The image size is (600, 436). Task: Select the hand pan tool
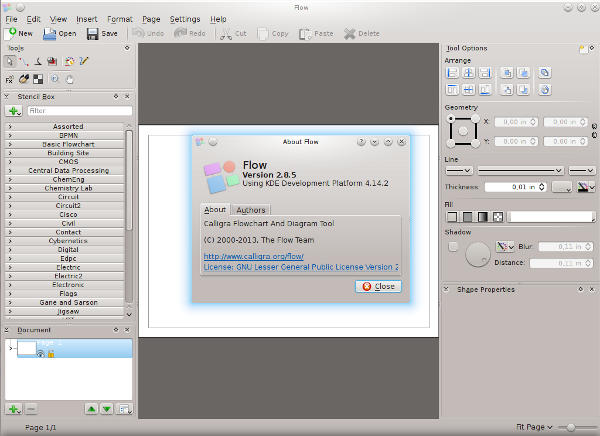pyautogui.click(x=69, y=79)
